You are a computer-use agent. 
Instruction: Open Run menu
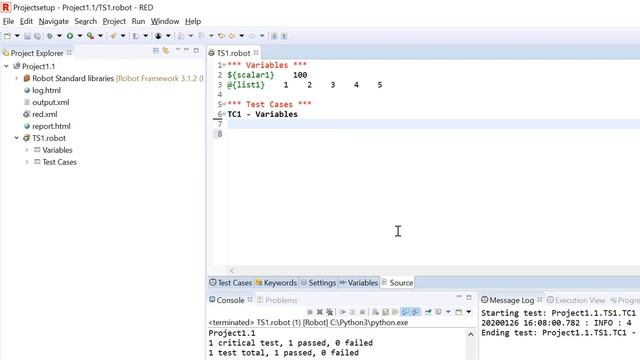pos(138,21)
